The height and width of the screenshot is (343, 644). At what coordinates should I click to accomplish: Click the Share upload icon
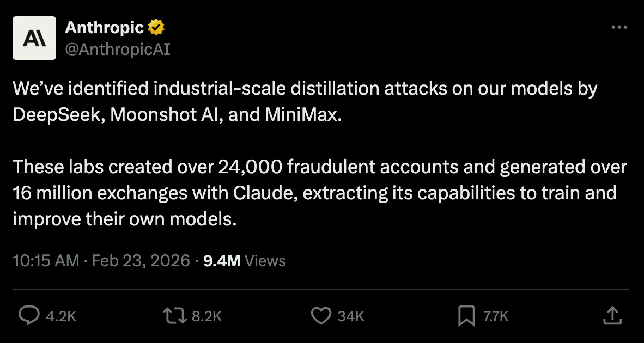coord(612,315)
